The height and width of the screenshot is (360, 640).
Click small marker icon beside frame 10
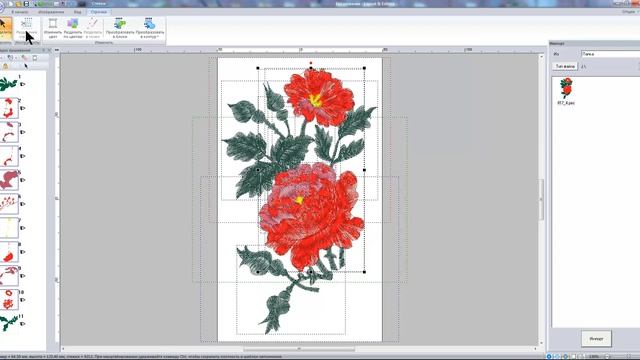[x=22, y=300]
